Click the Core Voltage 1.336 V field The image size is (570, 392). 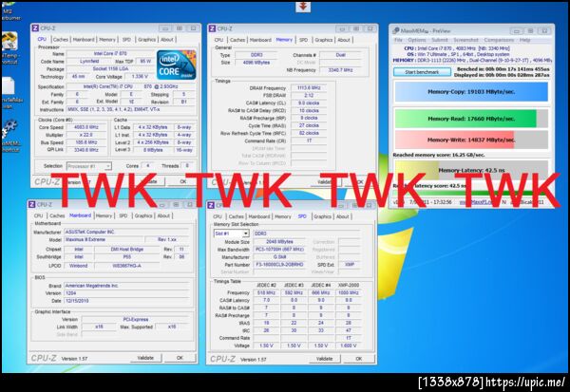(x=141, y=76)
